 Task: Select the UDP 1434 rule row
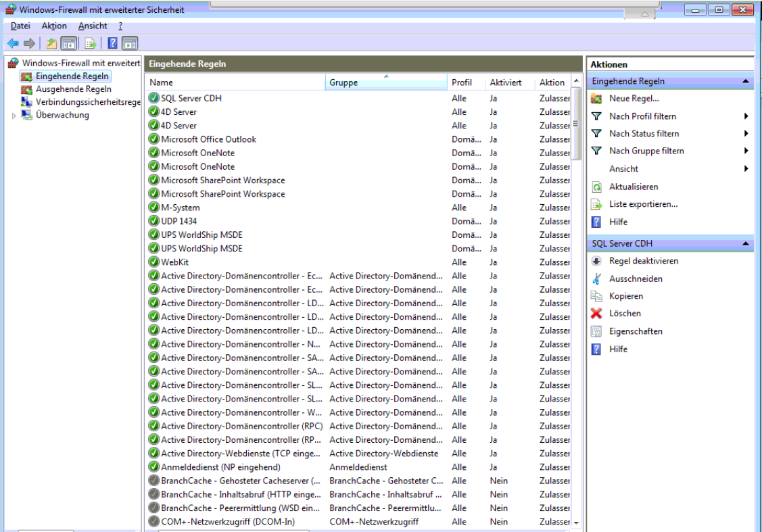pyautogui.click(x=179, y=221)
